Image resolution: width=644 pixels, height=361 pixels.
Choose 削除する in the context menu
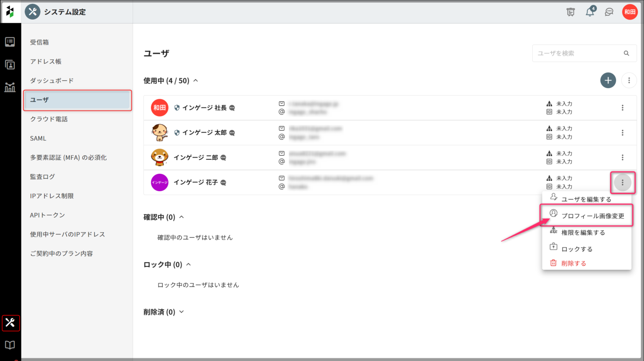click(x=573, y=263)
